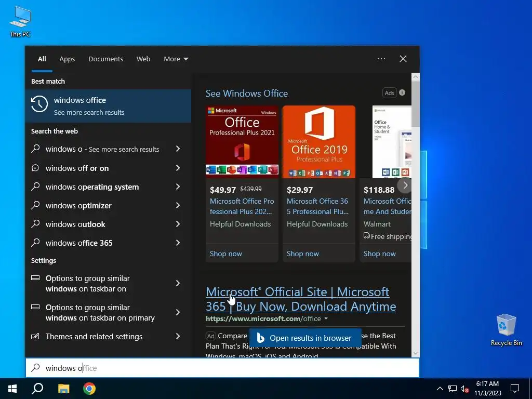This screenshot has height=399, width=532.
Task: Switch to the Apps tab
Action: 67,59
